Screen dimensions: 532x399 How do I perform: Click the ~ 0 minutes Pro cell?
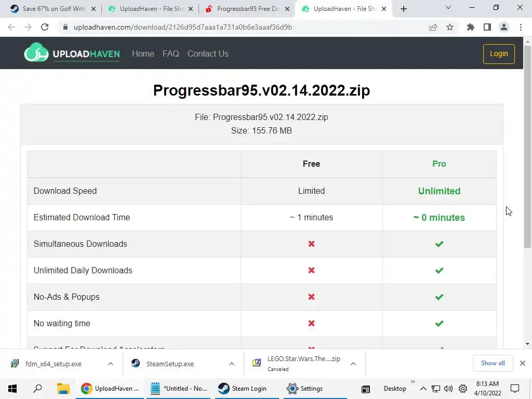click(439, 218)
